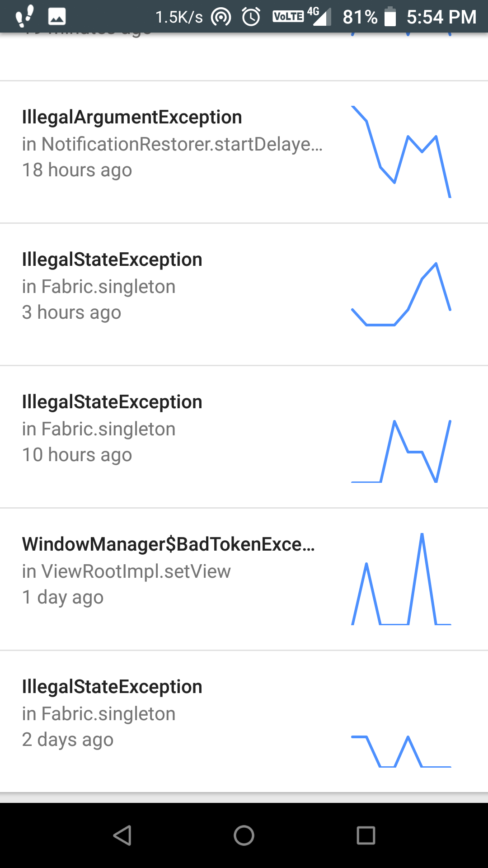Tap the recent apps square icon
488x868 pixels.
[x=366, y=835]
